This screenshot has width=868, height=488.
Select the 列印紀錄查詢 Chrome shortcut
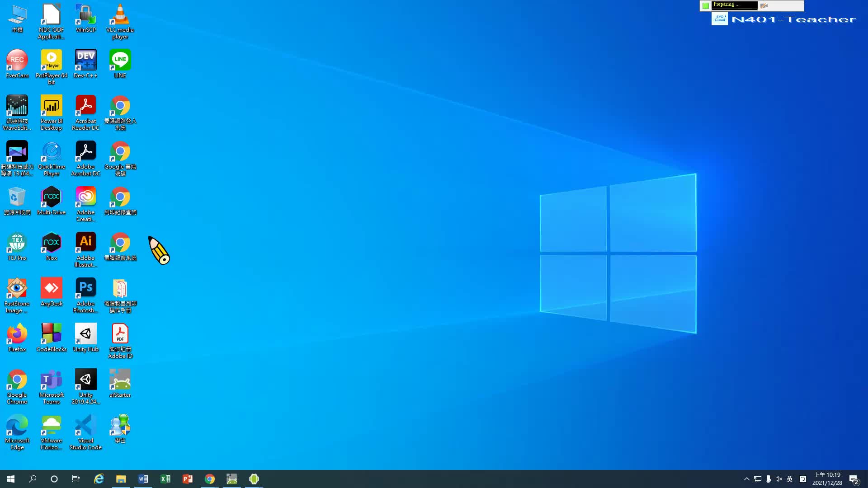click(120, 201)
